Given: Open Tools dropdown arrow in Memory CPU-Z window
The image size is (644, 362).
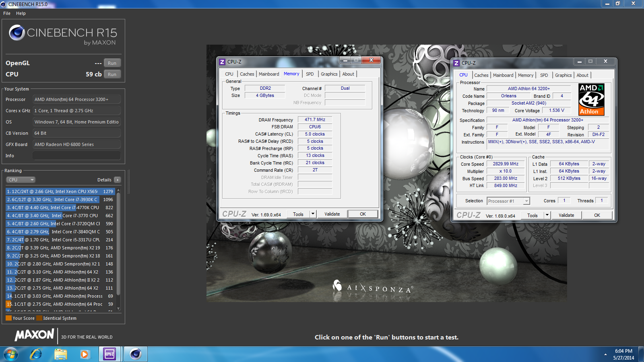Looking at the screenshot, I should (x=313, y=214).
